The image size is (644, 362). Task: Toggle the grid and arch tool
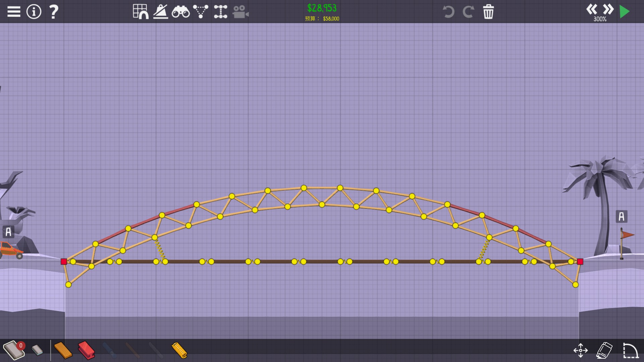pyautogui.click(x=141, y=12)
